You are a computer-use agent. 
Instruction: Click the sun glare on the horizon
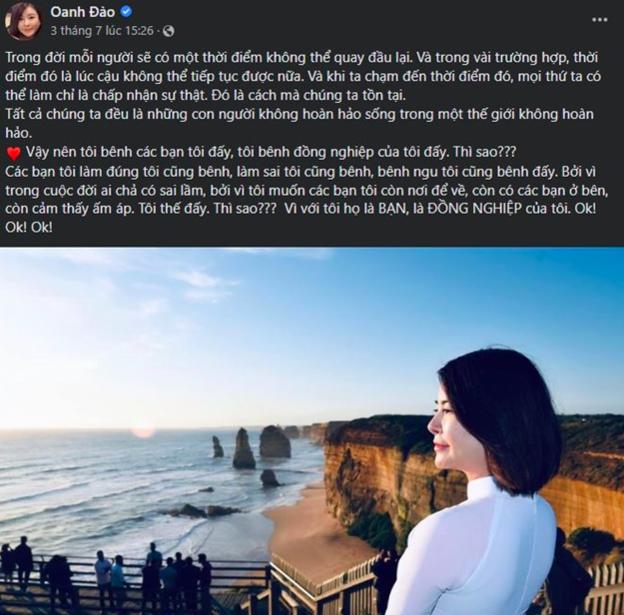[x=144, y=430]
